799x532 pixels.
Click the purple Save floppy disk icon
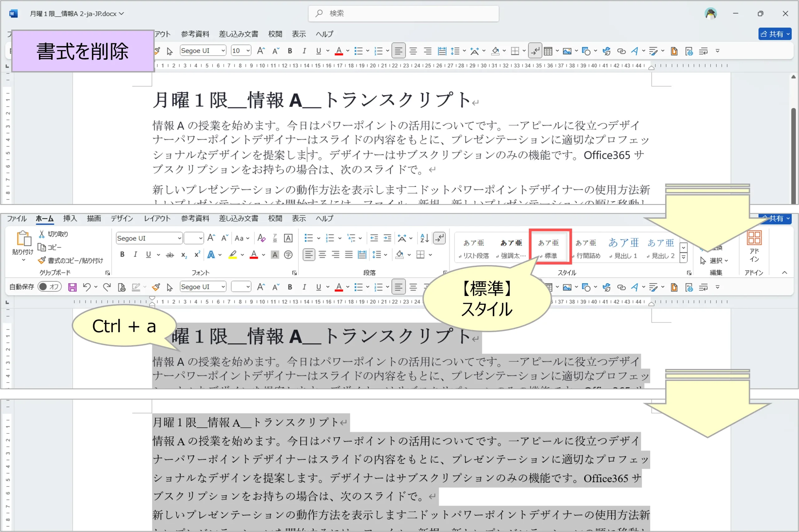point(72,288)
